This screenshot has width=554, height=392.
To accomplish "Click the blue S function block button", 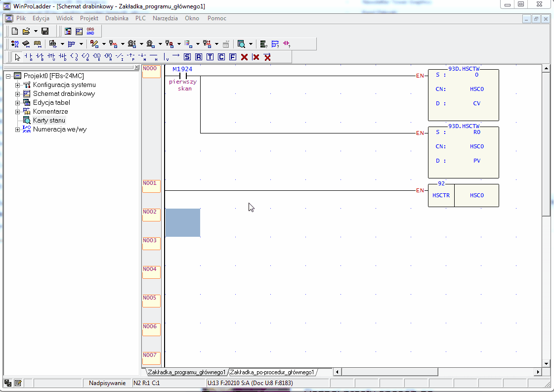I will (187, 57).
